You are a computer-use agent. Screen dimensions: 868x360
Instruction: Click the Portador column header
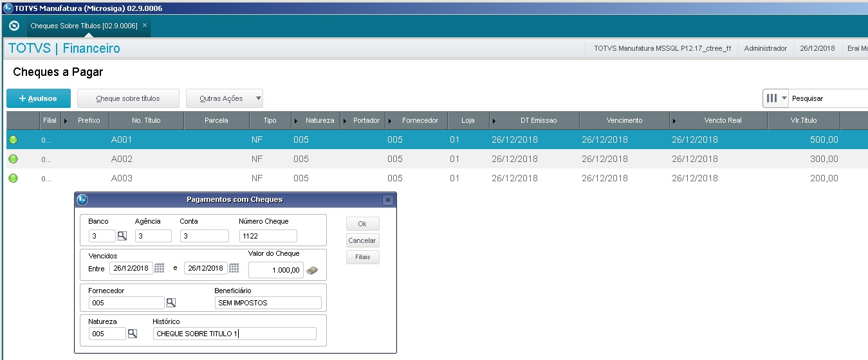tap(362, 120)
